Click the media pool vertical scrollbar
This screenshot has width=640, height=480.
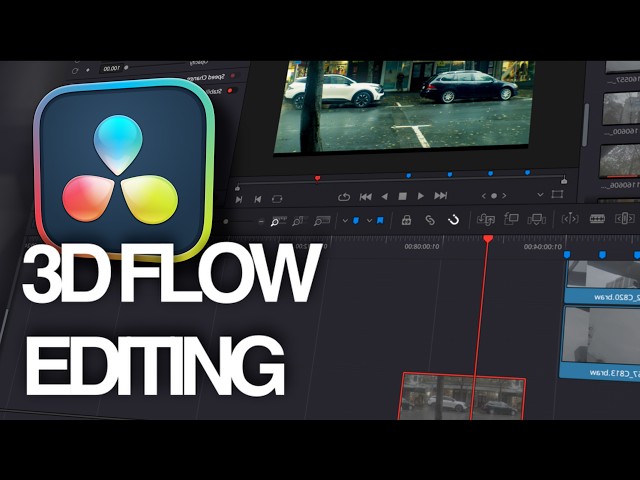pyautogui.click(x=587, y=124)
